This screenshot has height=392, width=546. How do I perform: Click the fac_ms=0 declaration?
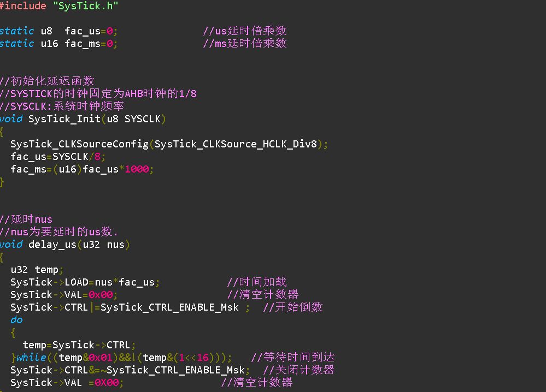58,44
